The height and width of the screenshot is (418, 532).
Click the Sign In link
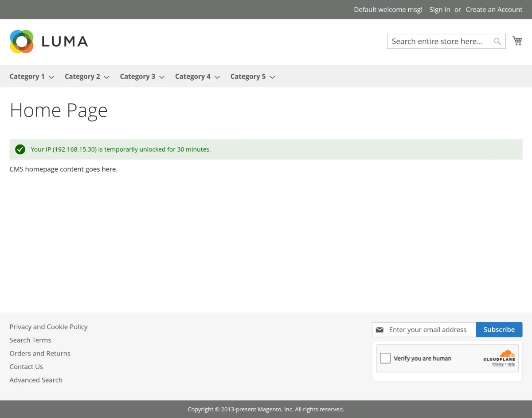click(440, 9)
